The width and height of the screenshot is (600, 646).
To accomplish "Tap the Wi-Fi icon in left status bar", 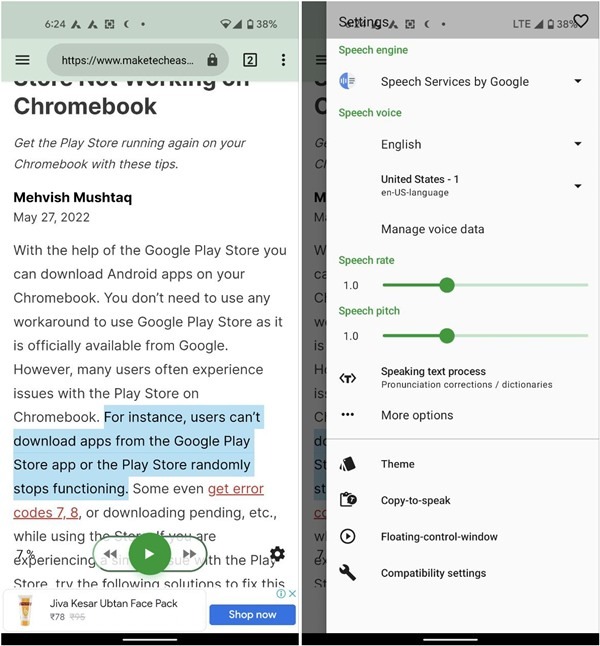I will 225,24.
